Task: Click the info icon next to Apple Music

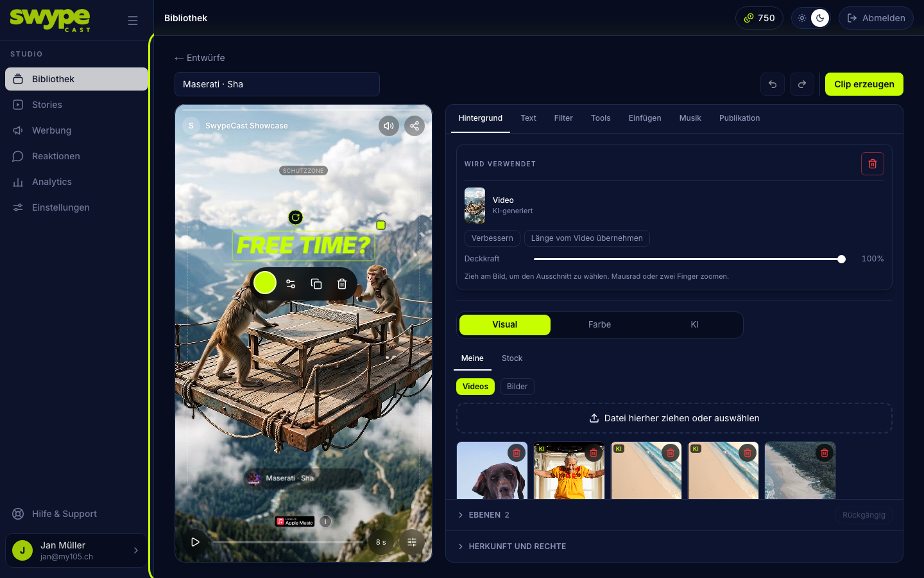Action: pos(326,521)
